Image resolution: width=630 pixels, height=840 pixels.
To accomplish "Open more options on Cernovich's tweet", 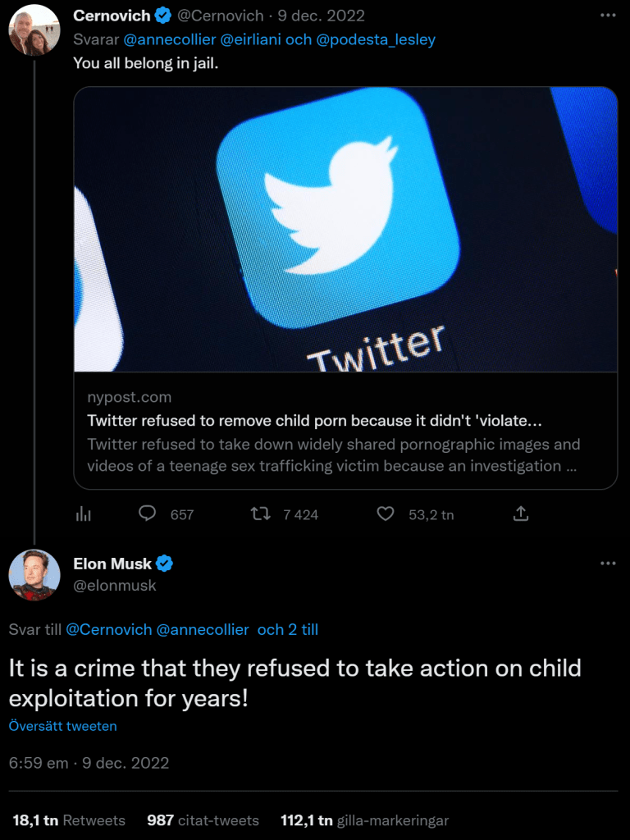I will tap(607, 16).
